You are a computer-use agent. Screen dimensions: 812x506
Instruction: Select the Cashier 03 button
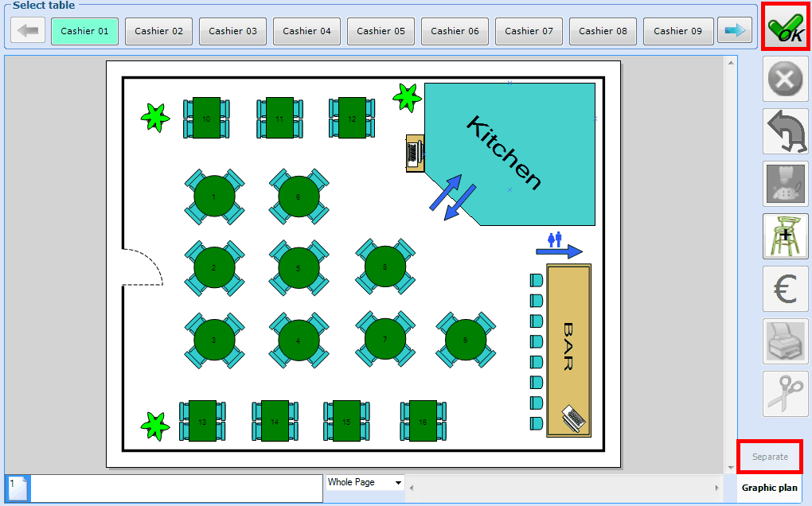[x=232, y=31]
